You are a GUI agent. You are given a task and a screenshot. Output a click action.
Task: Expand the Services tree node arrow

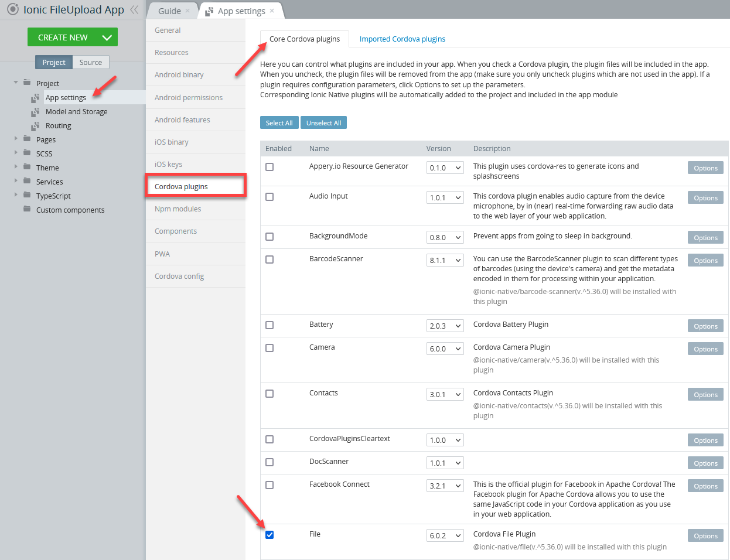(16, 181)
